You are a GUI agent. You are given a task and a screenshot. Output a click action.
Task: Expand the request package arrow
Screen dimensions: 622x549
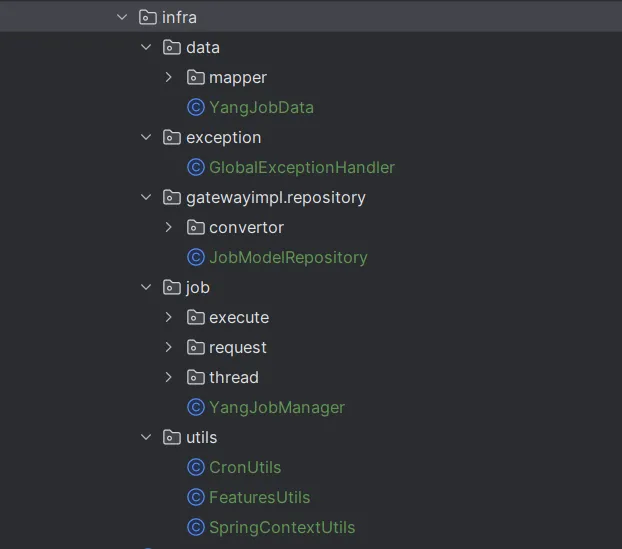click(x=169, y=347)
